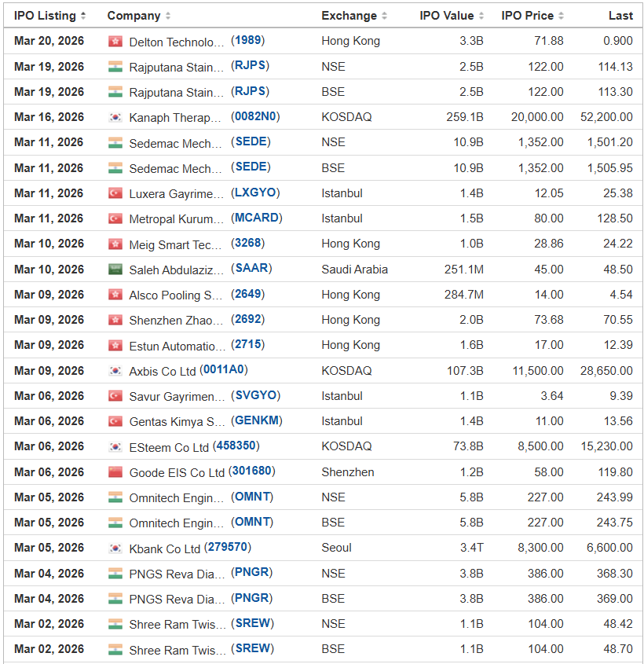Open ticker link (1989)
Screen dimensions: 644x664
coord(247,41)
